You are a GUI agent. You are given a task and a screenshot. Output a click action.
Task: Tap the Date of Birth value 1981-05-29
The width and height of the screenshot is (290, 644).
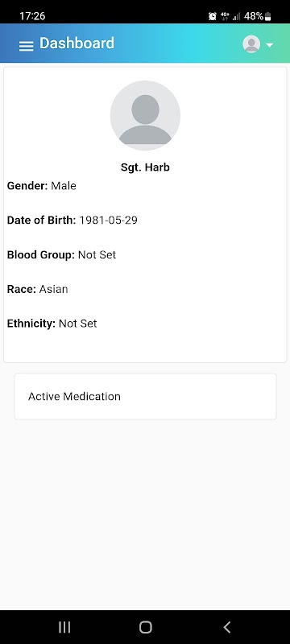(x=109, y=221)
